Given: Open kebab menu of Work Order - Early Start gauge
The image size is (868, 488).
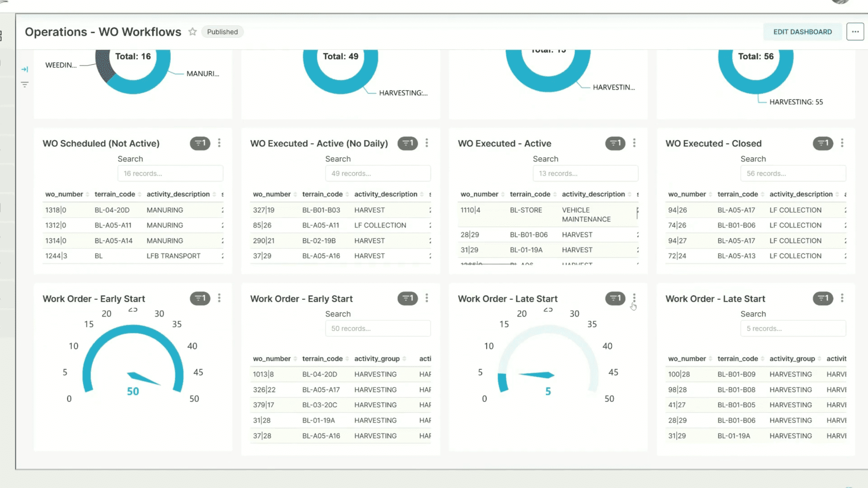Looking at the screenshot, I should pos(219,298).
